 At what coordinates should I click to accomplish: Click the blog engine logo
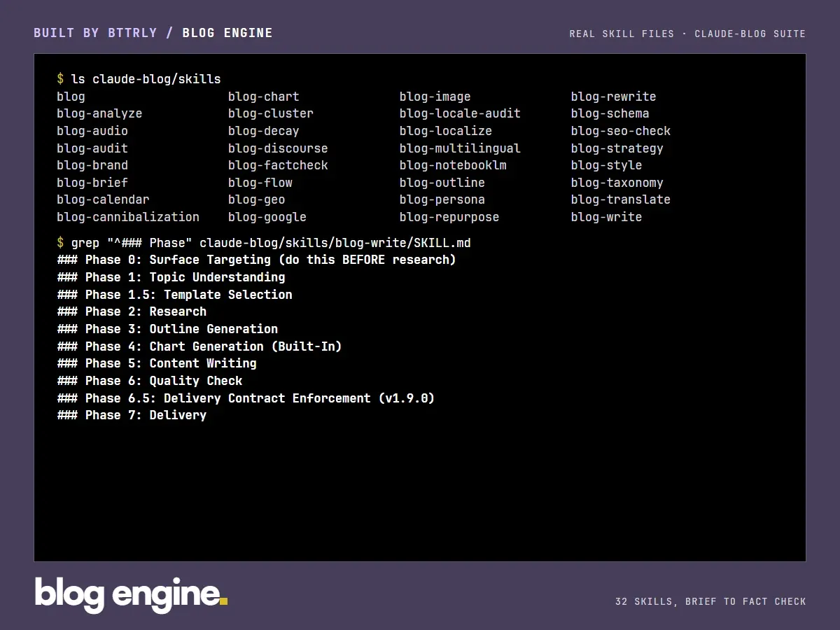click(x=131, y=595)
